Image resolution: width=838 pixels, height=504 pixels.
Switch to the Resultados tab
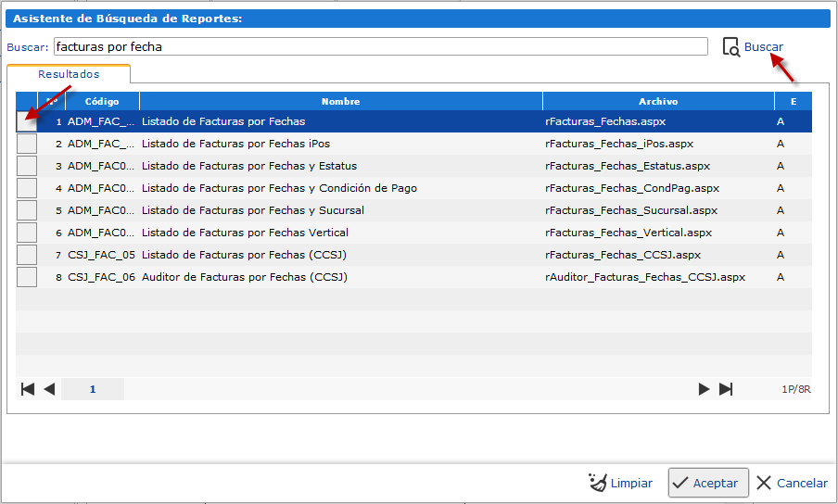click(x=69, y=74)
